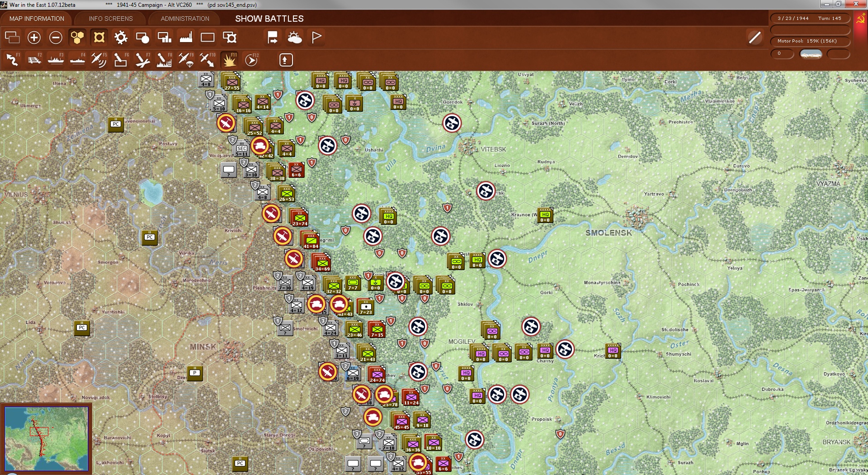868x475 pixels.
Task: Click the flag with arrow icon
Action: pyautogui.click(x=273, y=37)
